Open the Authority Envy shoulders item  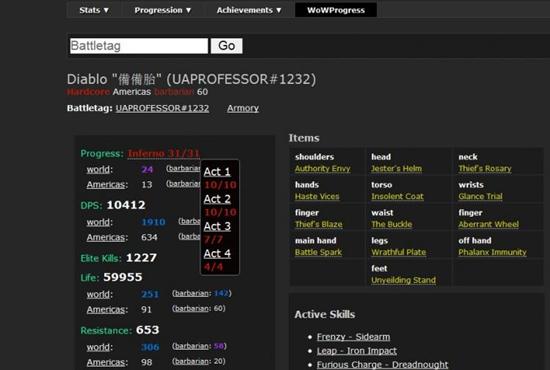click(x=322, y=169)
